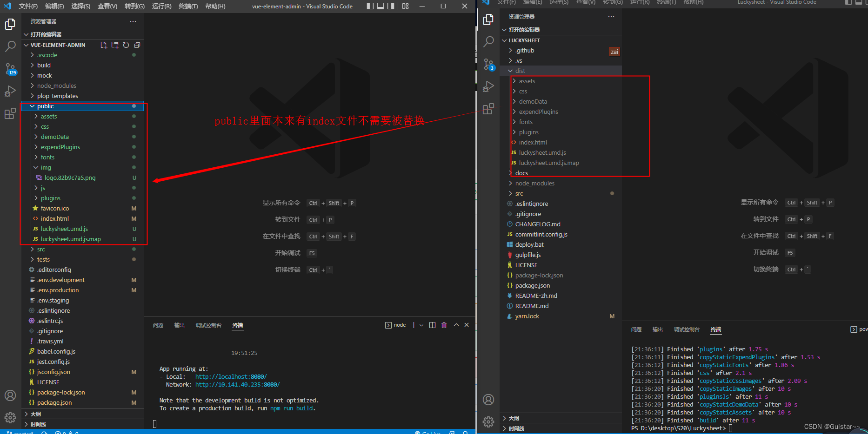Split the terminal in left window
Image resolution: width=868 pixels, height=434 pixels.
point(432,325)
